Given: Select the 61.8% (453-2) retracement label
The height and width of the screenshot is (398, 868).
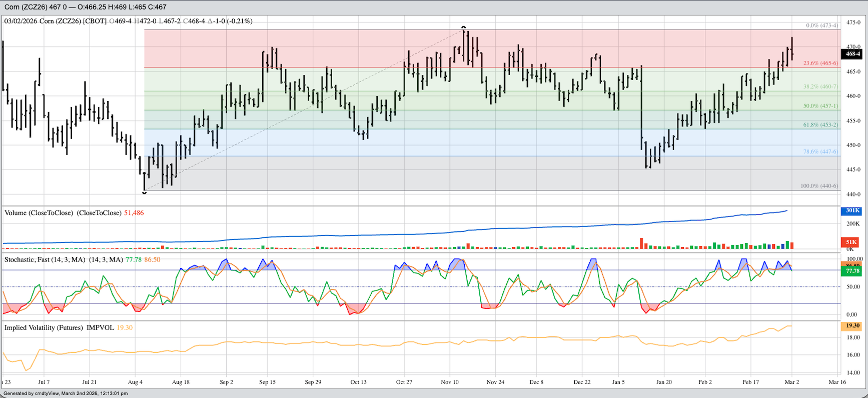Looking at the screenshot, I should [820, 125].
